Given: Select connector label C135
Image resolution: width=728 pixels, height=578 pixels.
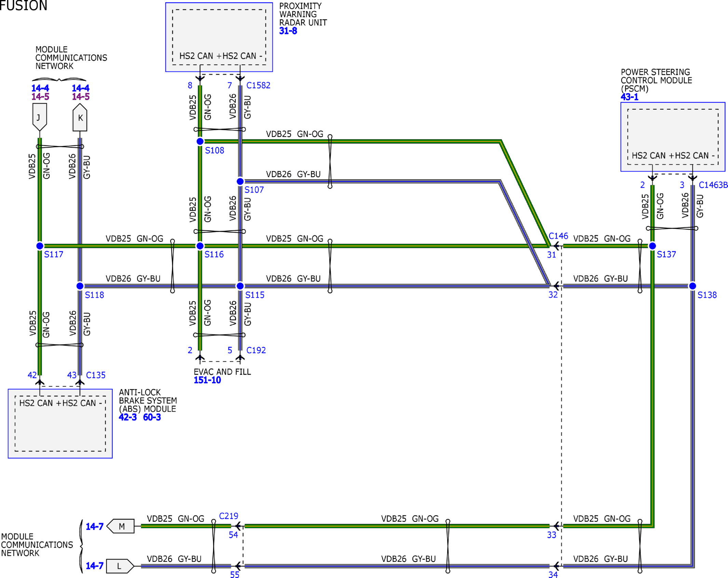Looking at the screenshot, I should 96,375.
